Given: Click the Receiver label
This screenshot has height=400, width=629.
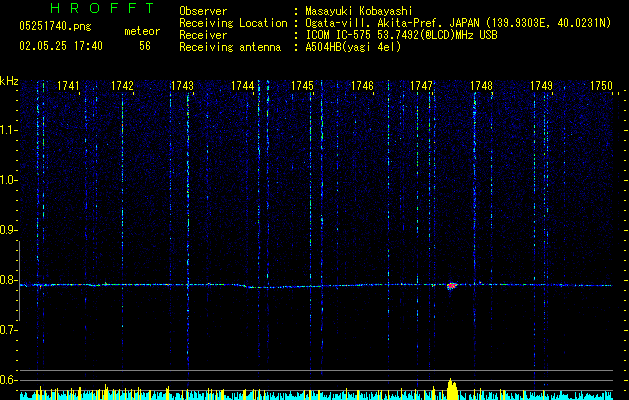Looking at the screenshot, I should (x=203, y=35).
